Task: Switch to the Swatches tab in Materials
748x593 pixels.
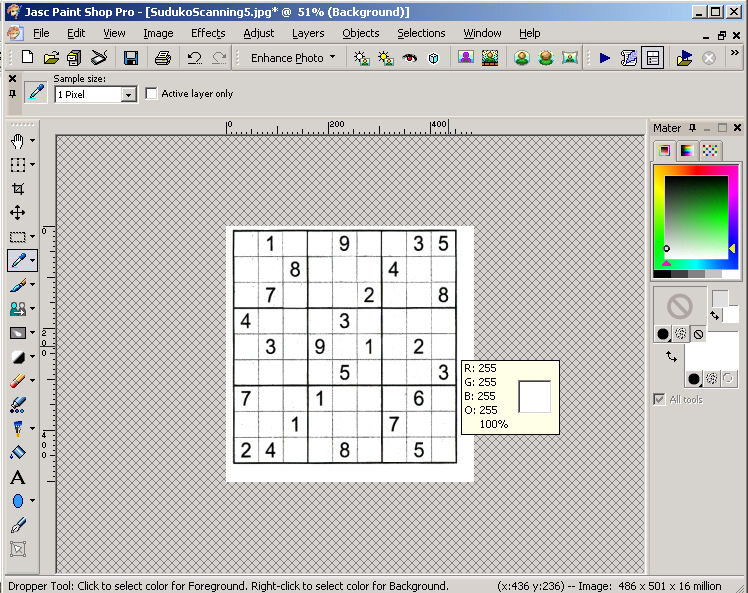Action: (710, 151)
